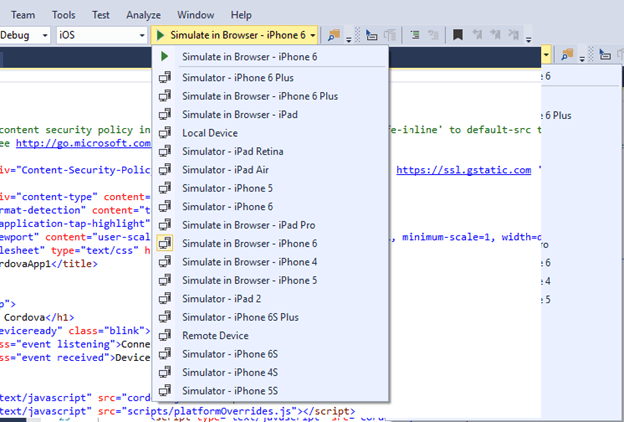The image size is (624, 422).
Task: Open the toolbar overflow options after Find in Files
Action: (349, 39)
